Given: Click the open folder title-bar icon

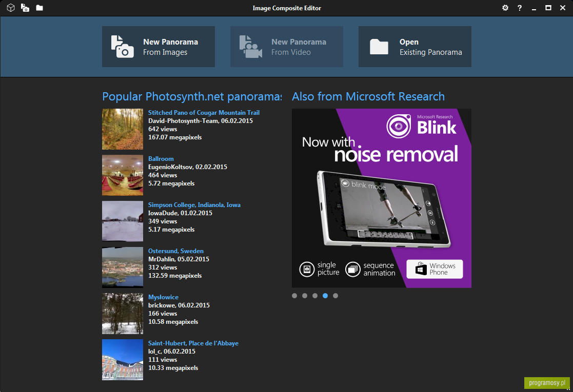Looking at the screenshot, I should (x=39, y=8).
